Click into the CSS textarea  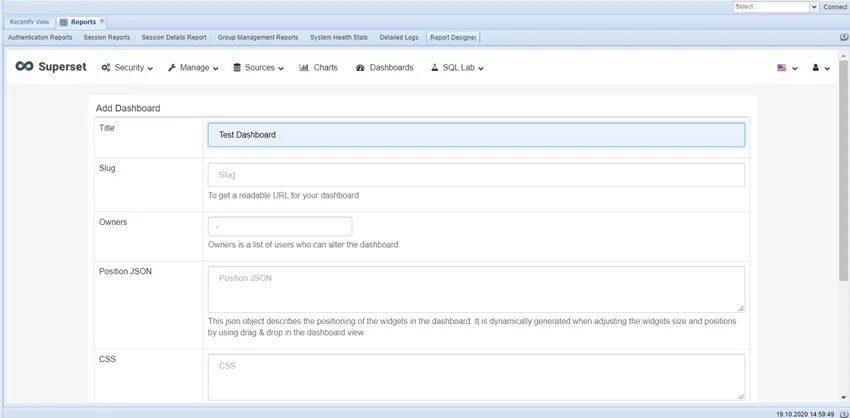476,377
